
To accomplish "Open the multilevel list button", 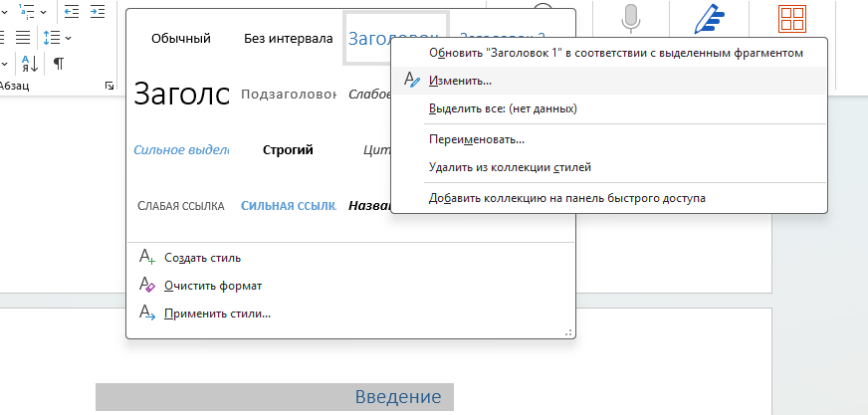I will pos(27,11).
